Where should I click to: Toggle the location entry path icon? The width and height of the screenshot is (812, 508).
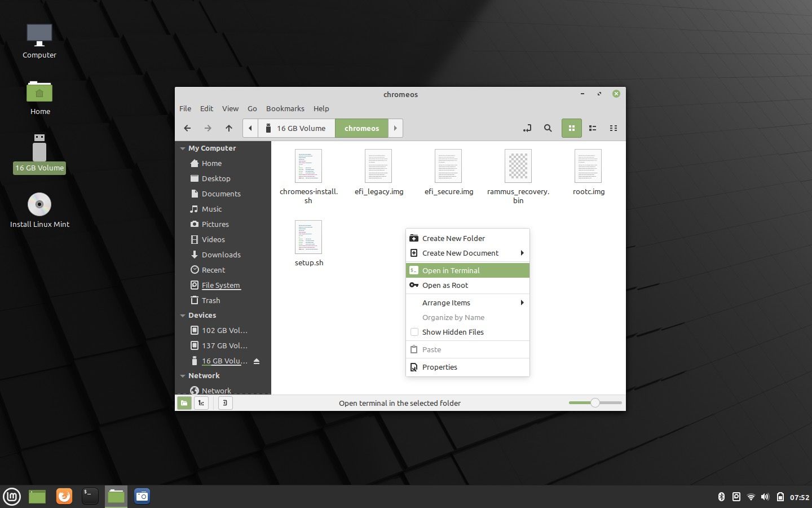coord(527,128)
